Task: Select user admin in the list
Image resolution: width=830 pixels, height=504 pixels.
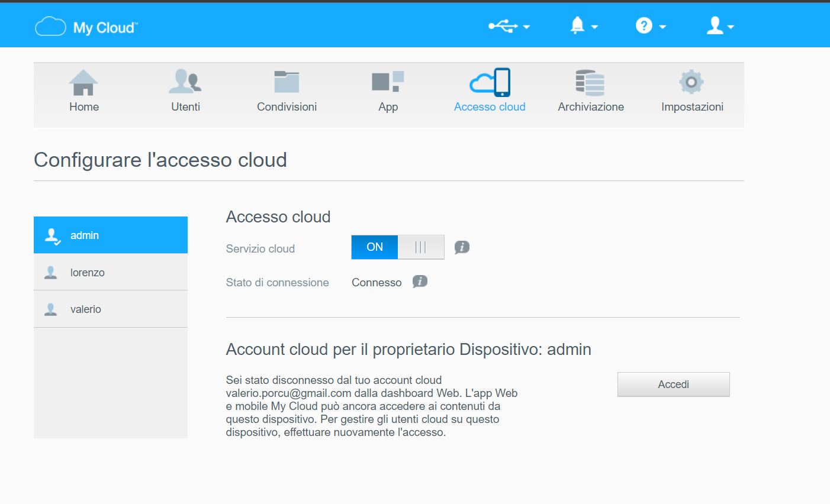Action: 111,235
